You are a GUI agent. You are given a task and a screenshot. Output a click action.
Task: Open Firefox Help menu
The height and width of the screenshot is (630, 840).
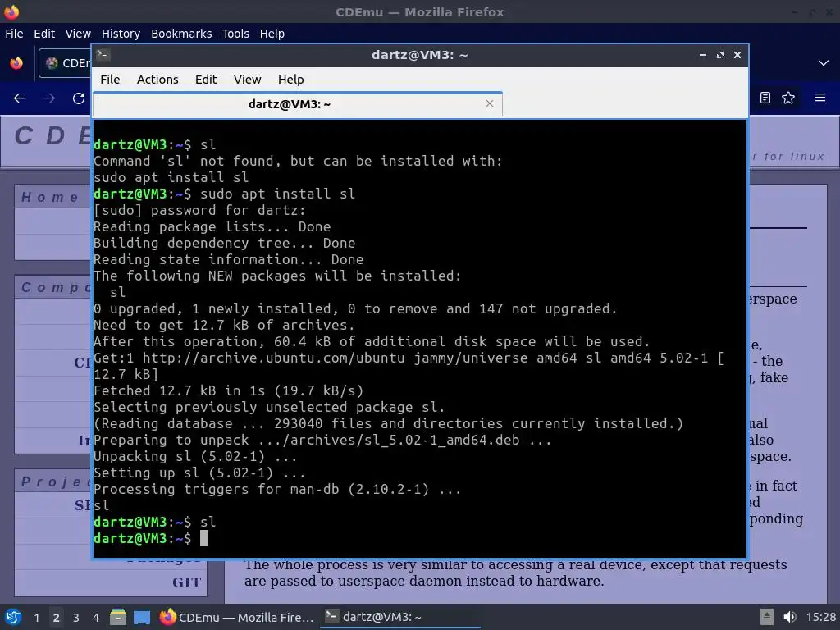point(272,34)
